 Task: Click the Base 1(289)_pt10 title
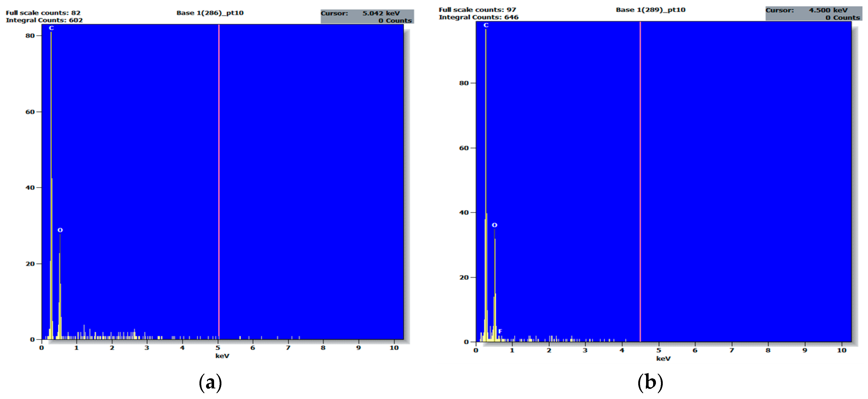coord(650,10)
